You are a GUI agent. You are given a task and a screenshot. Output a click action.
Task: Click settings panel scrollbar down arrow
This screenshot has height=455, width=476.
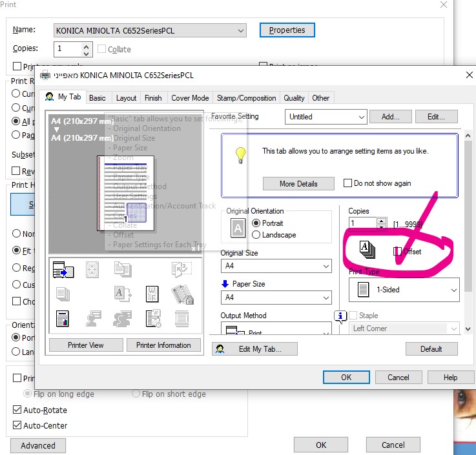click(x=468, y=329)
